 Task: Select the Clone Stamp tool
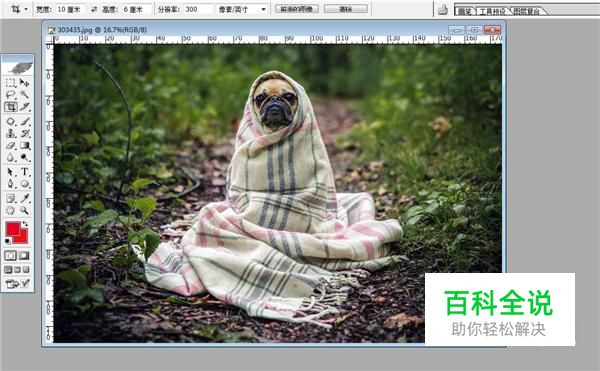(11, 133)
